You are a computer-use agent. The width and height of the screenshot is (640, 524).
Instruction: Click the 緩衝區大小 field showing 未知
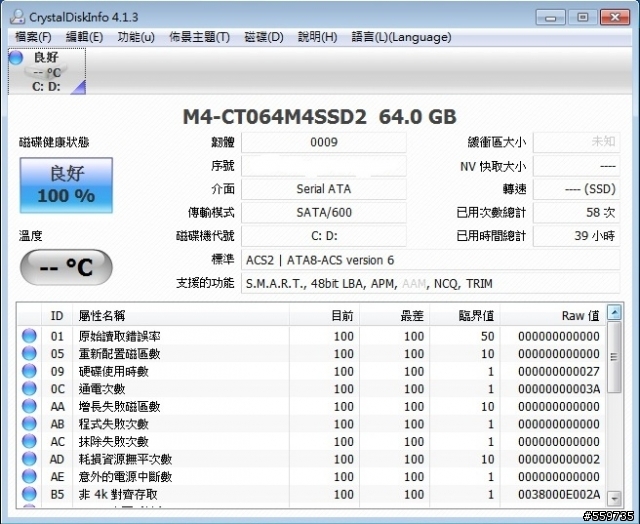point(576,142)
